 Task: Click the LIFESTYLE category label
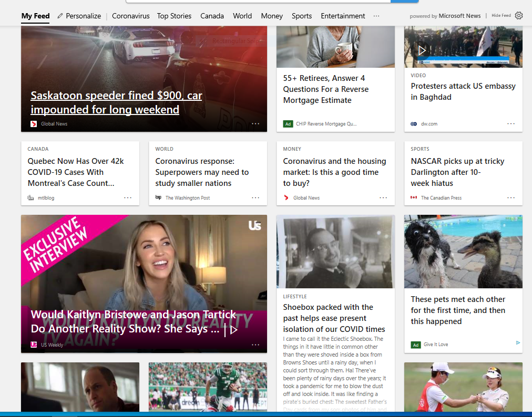295,296
